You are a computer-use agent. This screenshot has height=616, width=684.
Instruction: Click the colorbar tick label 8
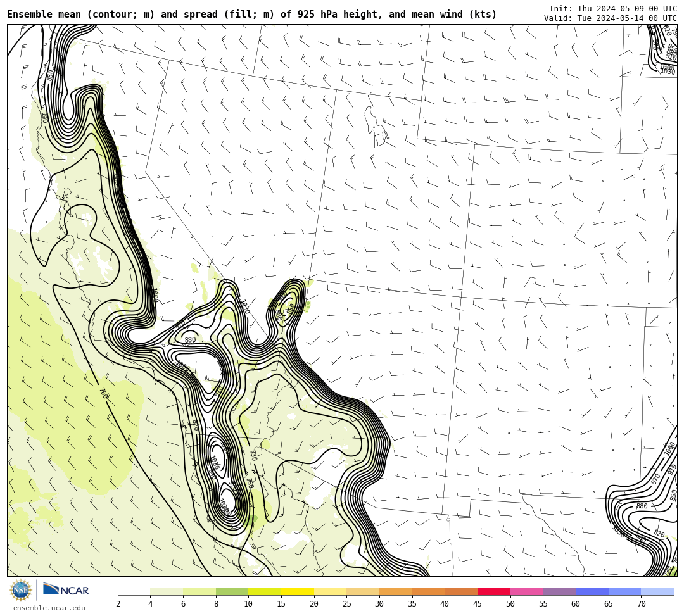[x=216, y=604]
